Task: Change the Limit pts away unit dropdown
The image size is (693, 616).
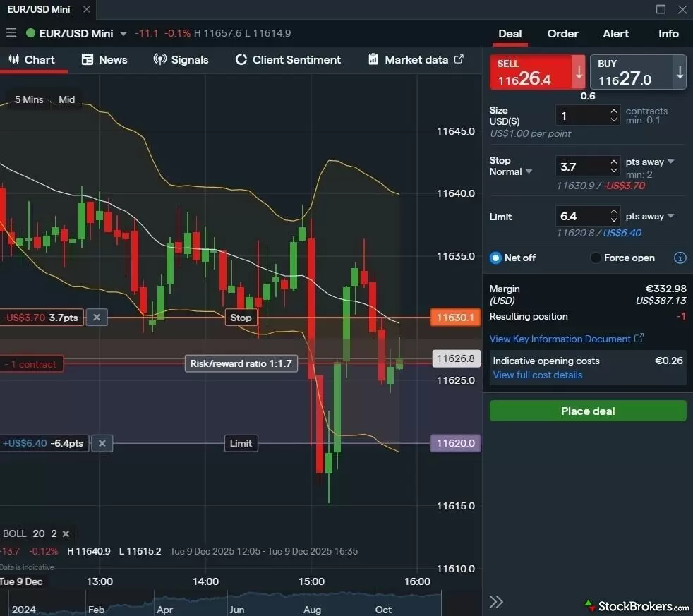Action: point(670,216)
